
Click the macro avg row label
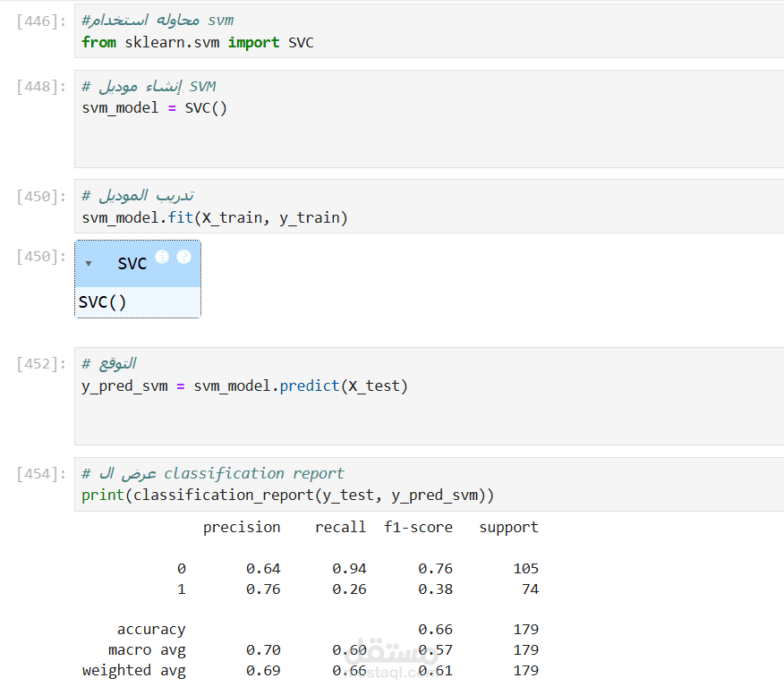coord(147,649)
